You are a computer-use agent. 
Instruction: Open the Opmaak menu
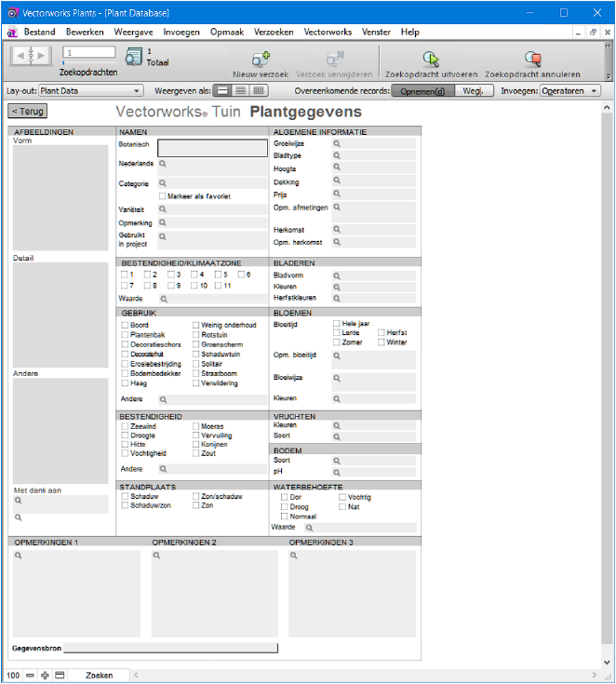tap(227, 32)
